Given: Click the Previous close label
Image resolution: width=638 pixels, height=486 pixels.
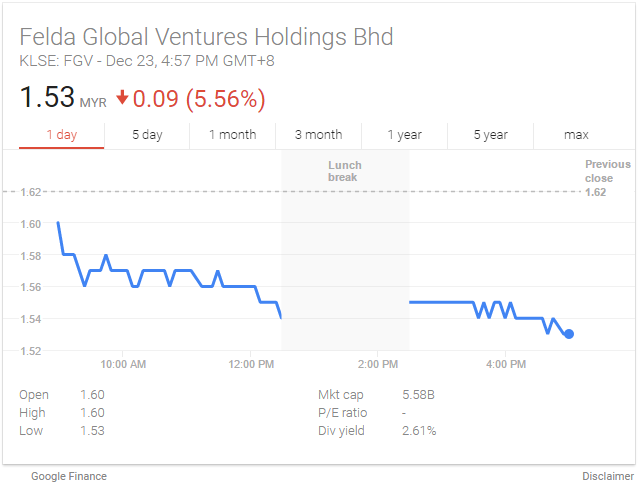Looking at the screenshot, I should [x=607, y=171].
